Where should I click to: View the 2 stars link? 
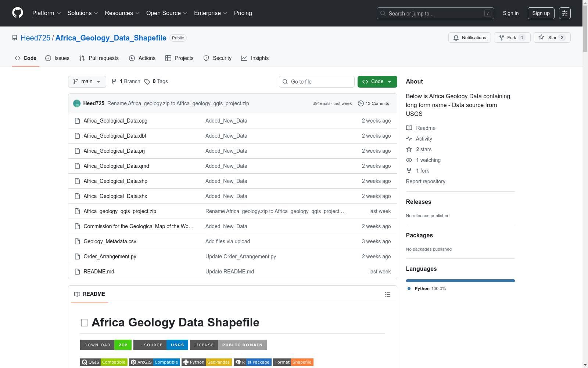[419, 149]
